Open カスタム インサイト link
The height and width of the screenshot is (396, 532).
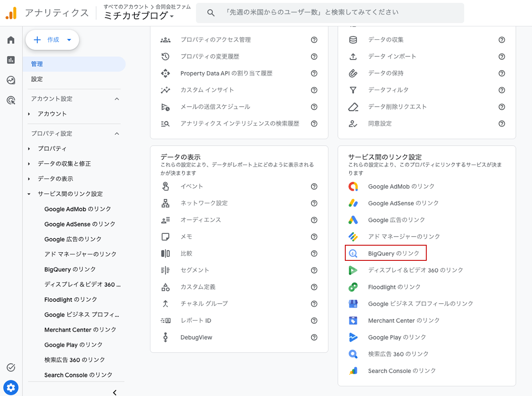[x=207, y=90]
